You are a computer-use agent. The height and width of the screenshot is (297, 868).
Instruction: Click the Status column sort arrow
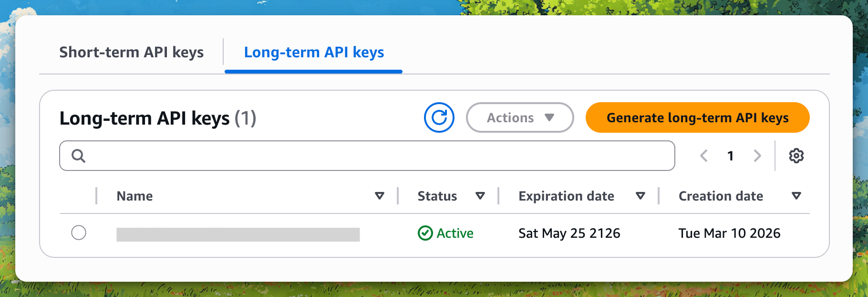click(480, 196)
